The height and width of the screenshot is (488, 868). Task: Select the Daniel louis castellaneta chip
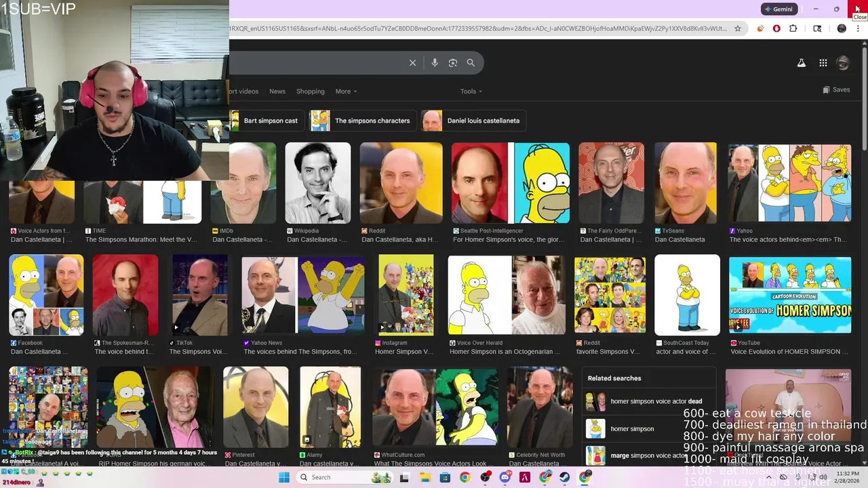473,121
